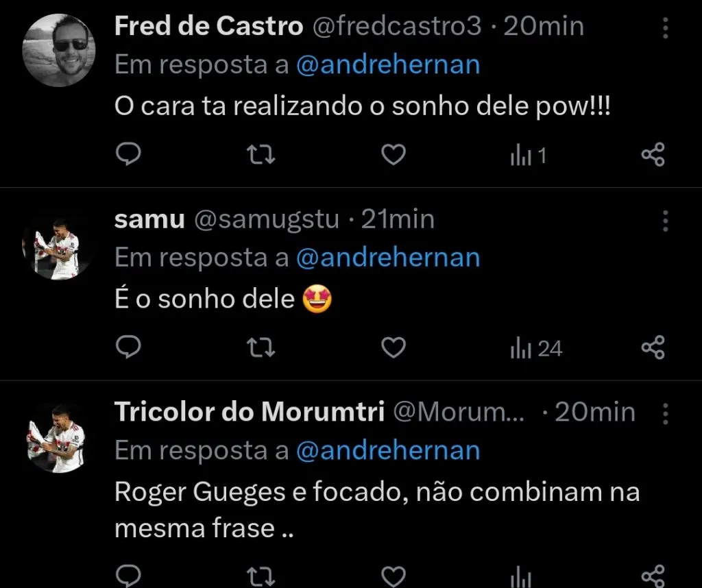Open samu's username @samugstu
702x588 pixels.
click(x=266, y=219)
